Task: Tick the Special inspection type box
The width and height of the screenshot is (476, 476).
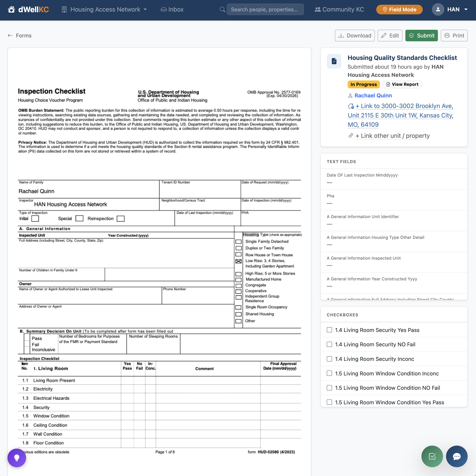Action: 79,219
